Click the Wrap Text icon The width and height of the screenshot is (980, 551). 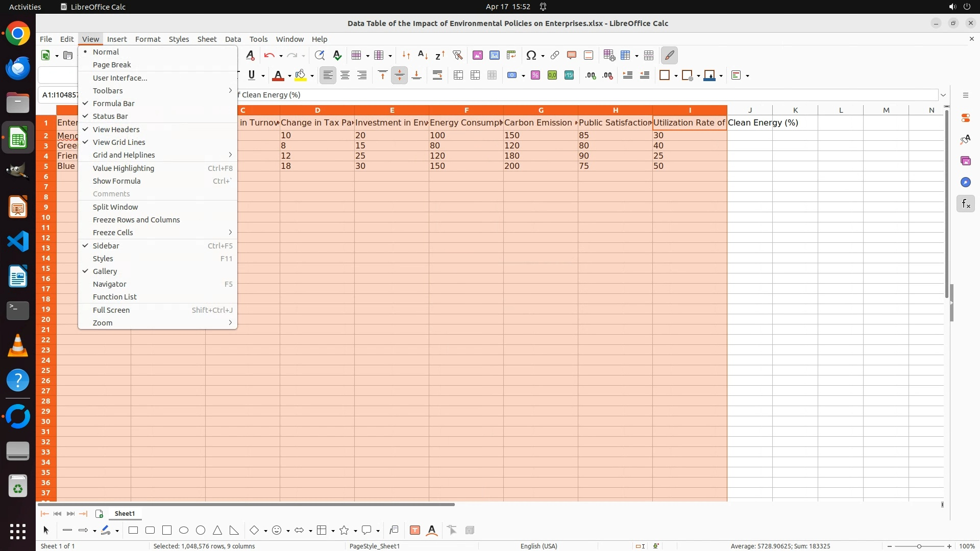[437, 76]
